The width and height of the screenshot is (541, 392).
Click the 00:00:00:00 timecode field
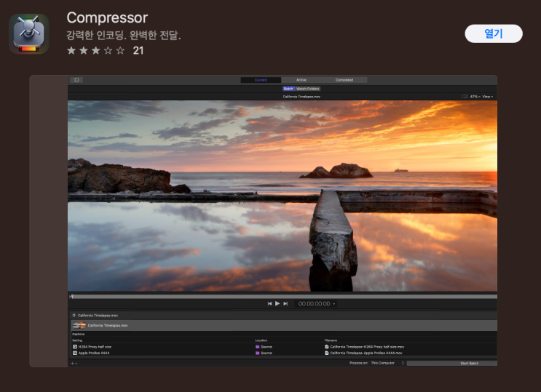click(314, 304)
